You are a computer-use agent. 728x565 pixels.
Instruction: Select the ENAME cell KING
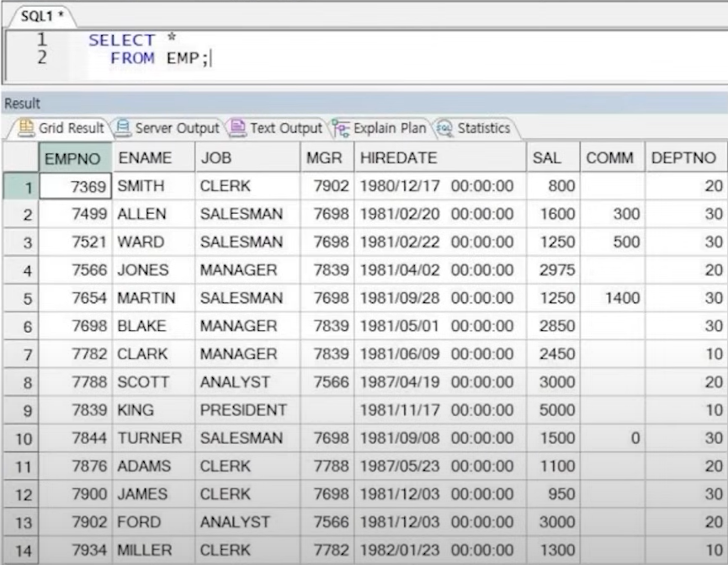coord(154,410)
